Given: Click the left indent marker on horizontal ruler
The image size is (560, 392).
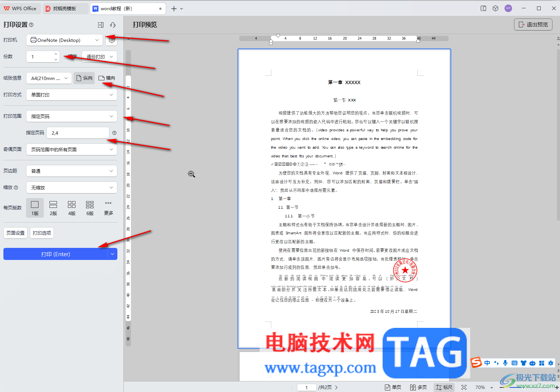Looking at the screenshot, I should [271, 42].
